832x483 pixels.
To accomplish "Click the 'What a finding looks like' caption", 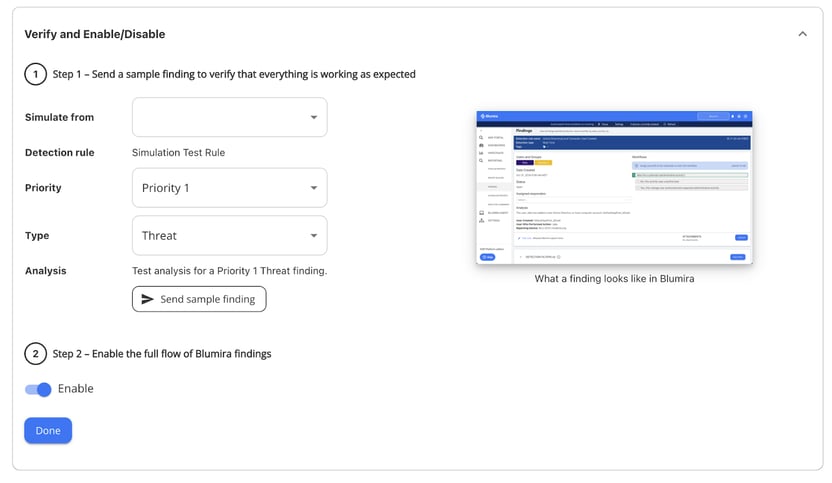I will click(x=614, y=279).
